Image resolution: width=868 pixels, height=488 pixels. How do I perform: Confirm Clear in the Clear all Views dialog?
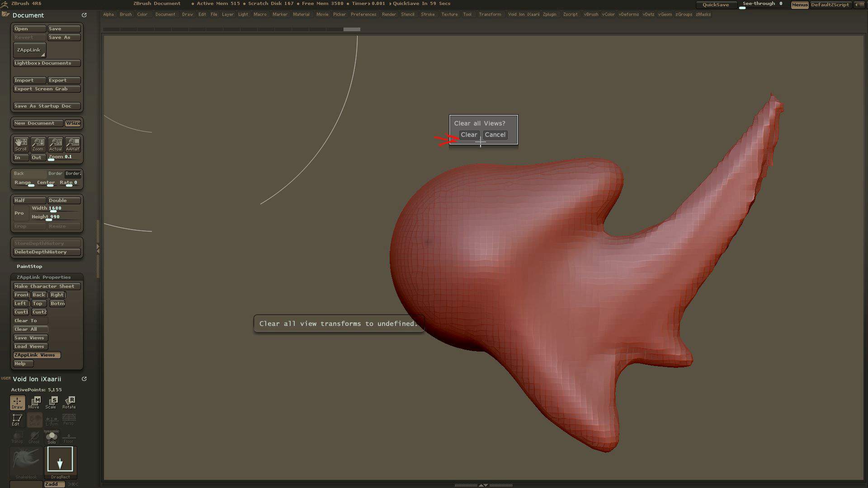pyautogui.click(x=469, y=135)
